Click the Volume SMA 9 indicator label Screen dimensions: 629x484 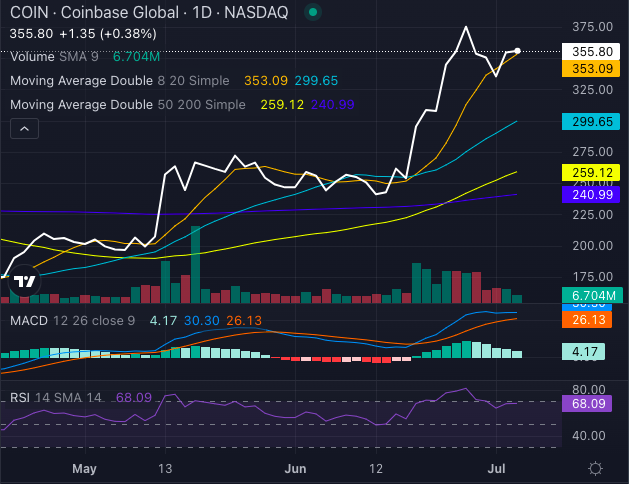coord(54,57)
